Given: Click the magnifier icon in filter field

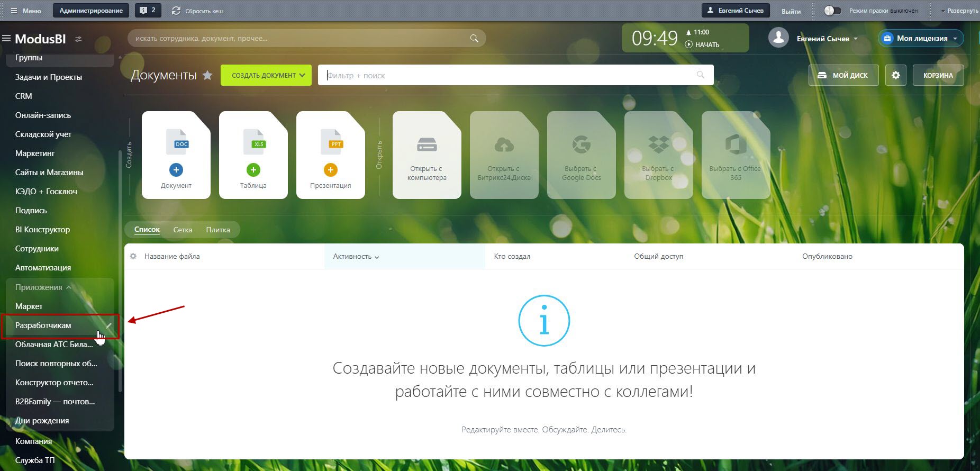Looking at the screenshot, I should coord(701,75).
